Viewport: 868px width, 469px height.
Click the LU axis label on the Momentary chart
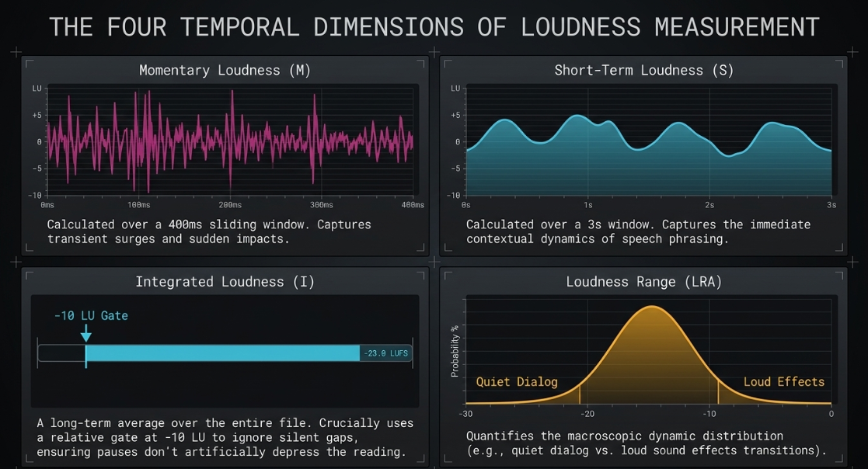click(37, 89)
